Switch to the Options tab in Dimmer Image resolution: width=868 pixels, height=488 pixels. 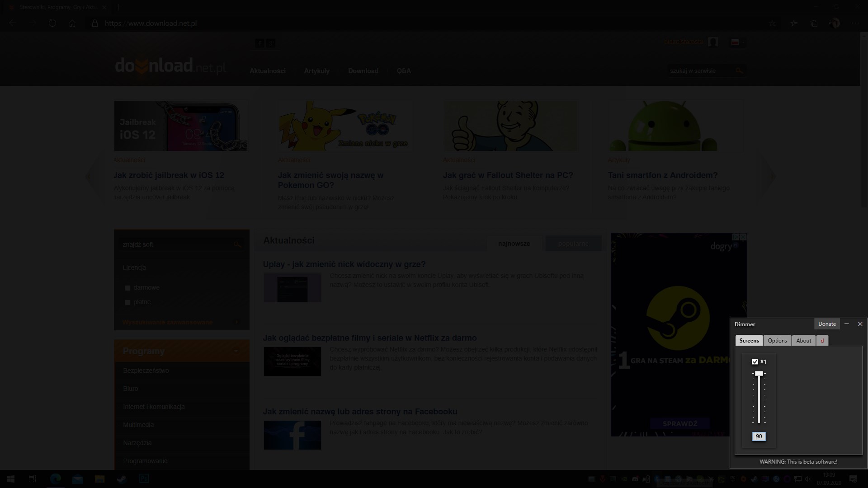click(x=777, y=340)
